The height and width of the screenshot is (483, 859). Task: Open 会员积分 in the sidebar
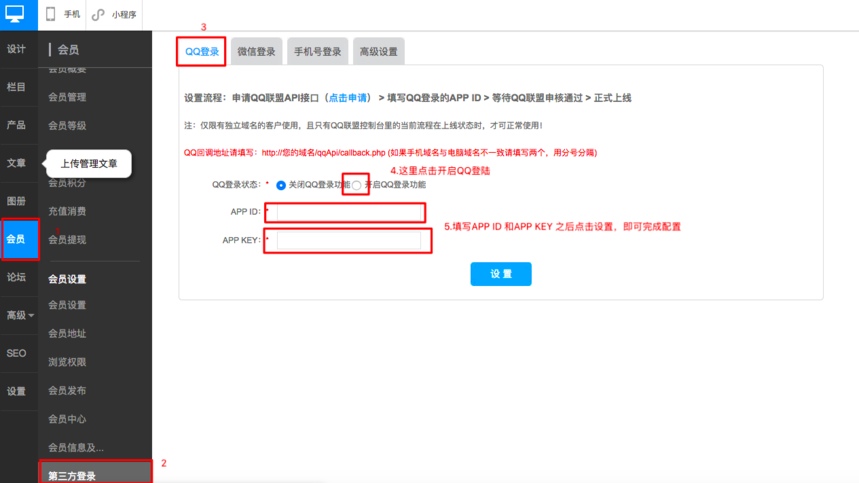(x=67, y=183)
